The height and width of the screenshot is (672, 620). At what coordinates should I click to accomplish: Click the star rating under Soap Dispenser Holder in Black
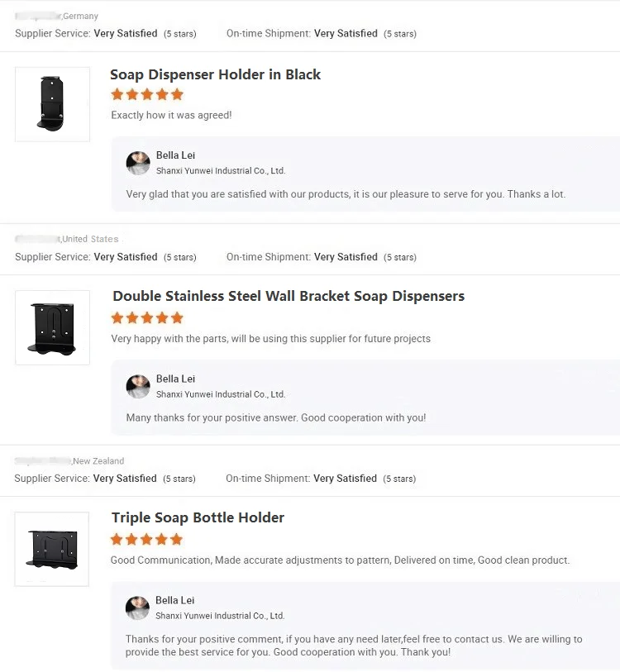[147, 95]
